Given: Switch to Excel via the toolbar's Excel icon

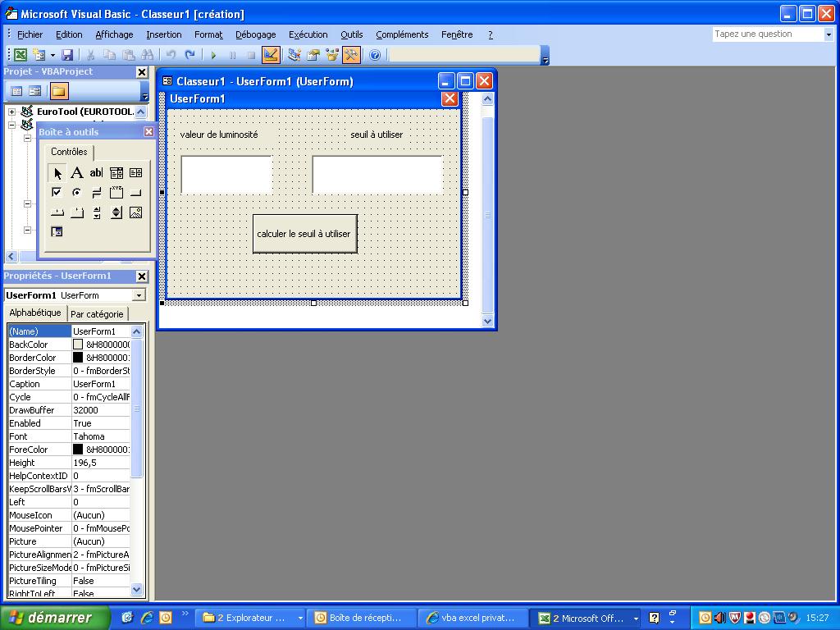Looking at the screenshot, I should 21,55.
